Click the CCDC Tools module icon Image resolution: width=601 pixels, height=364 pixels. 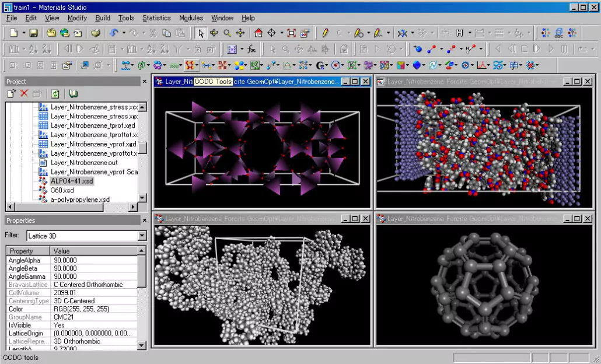click(x=190, y=65)
